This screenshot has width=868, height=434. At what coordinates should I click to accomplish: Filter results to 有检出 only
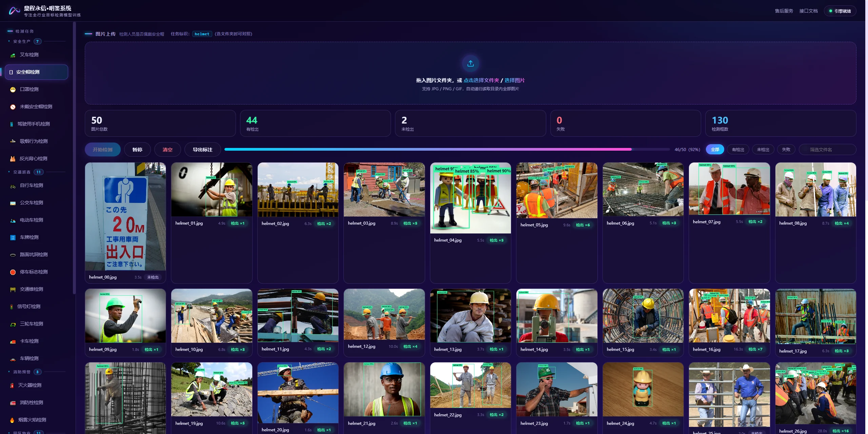tap(738, 150)
